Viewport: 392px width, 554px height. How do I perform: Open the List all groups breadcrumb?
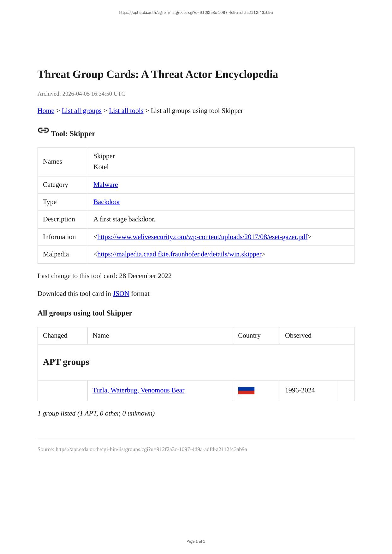pos(81,111)
